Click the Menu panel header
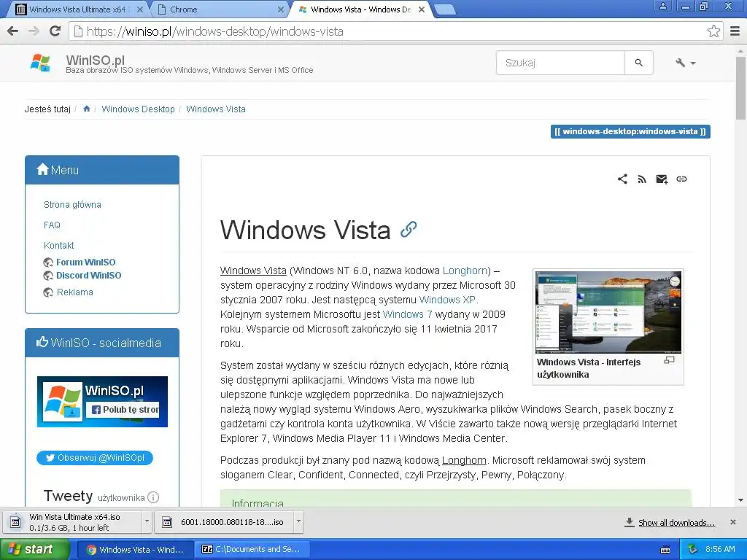 pyautogui.click(x=102, y=170)
